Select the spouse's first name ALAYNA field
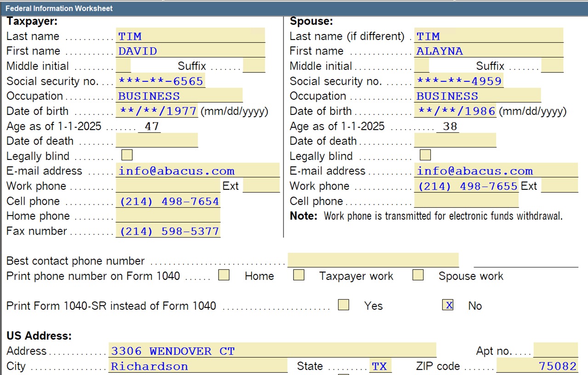The height and width of the screenshot is (375, 588). click(x=488, y=51)
